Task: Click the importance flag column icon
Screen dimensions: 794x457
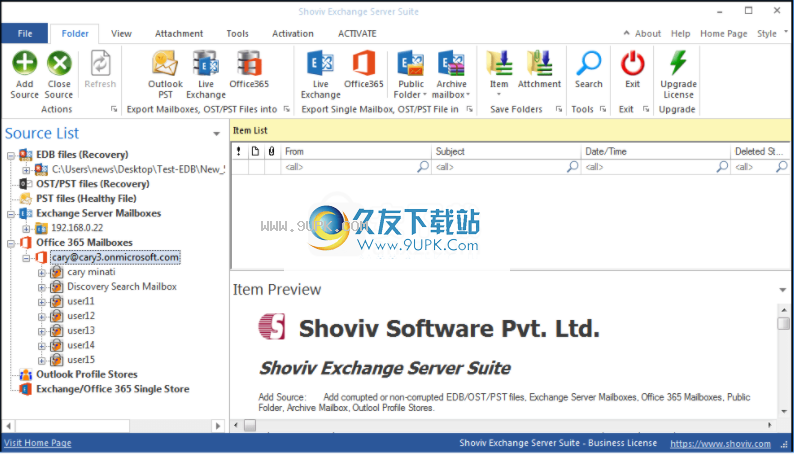Action: [x=239, y=151]
